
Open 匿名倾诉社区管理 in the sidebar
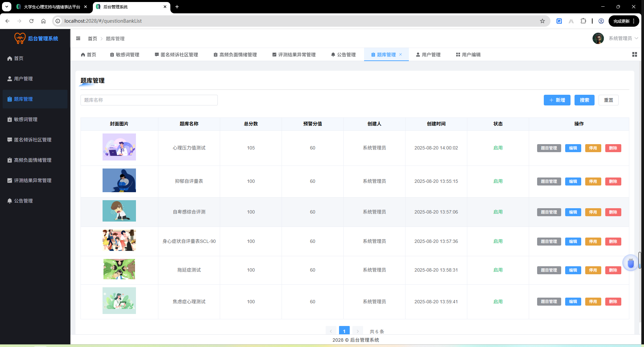(35, 140)
